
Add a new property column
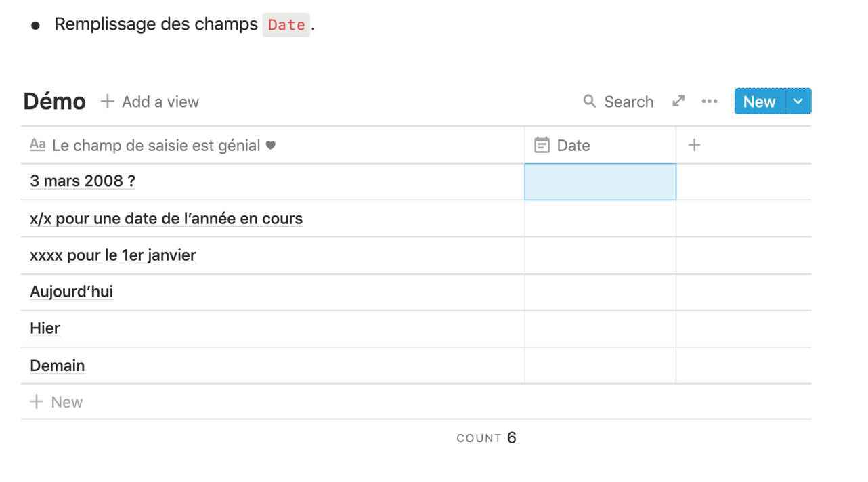[694, 145]
